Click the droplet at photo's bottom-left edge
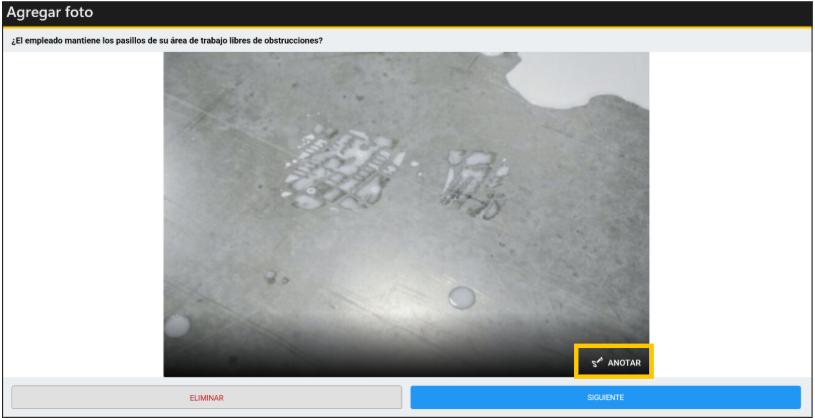The height and width of the screenshot is (418, 815). point(176,326)
